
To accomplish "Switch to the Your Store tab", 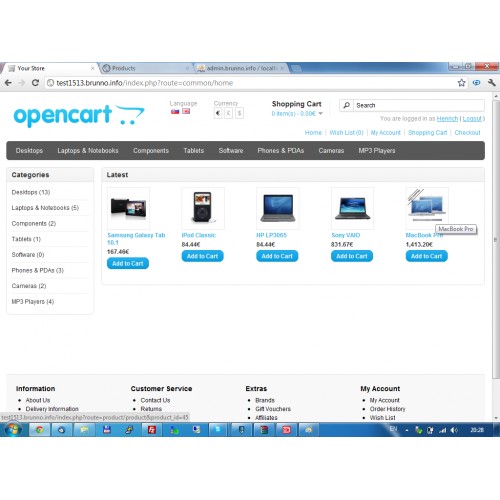I will click(x=50, y=68).
